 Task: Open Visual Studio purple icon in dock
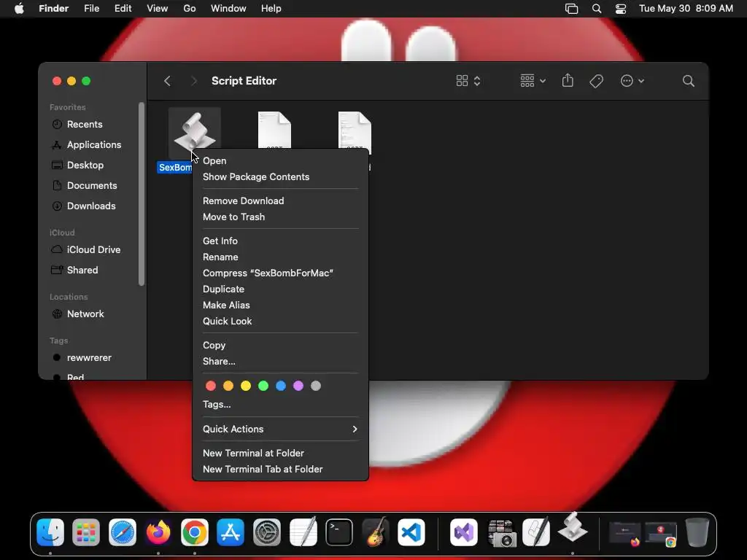pos(464,532)
